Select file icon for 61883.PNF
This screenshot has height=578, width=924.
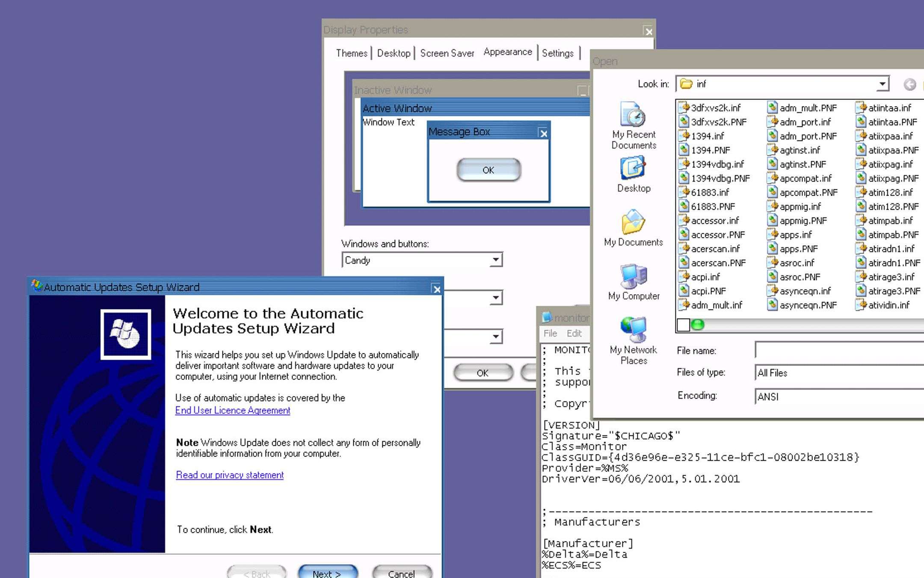pos(684,206)
